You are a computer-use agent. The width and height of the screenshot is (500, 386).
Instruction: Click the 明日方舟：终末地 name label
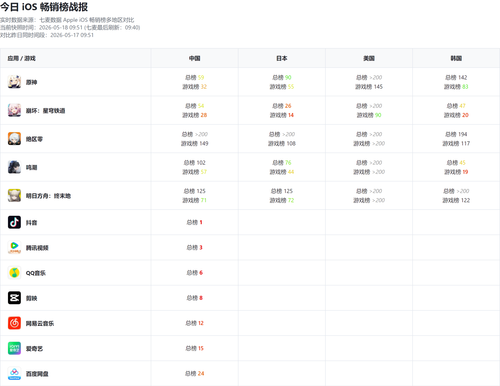pos(48,196)
